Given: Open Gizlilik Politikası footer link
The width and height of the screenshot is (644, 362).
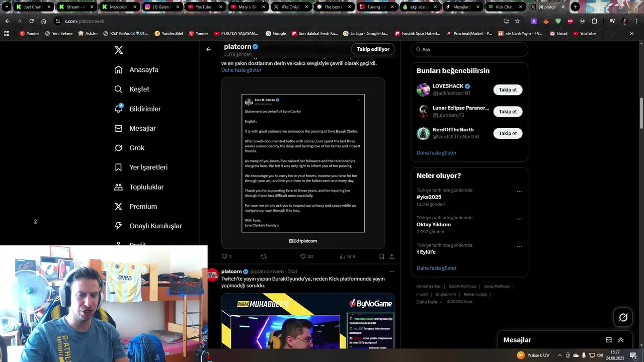Looking at the screenshot, I should (x=462, y=286).
